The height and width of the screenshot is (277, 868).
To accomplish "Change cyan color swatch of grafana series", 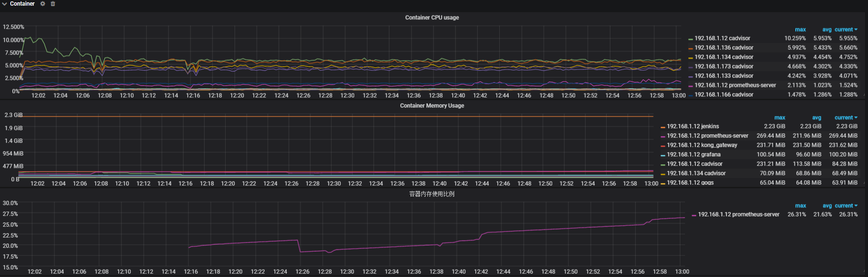I will point(663,155).
